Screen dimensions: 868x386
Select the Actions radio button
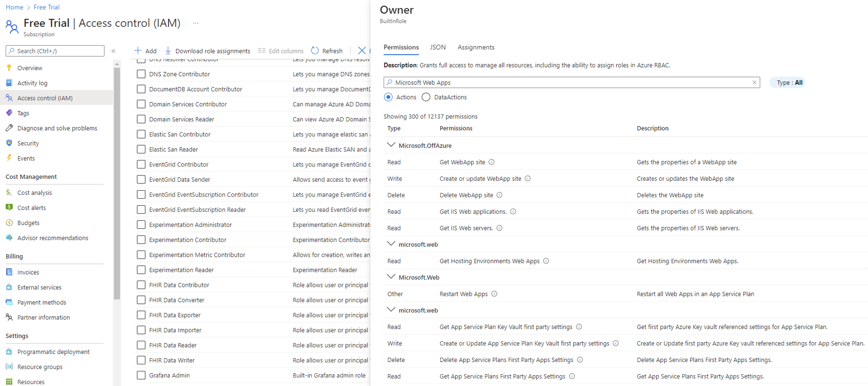pyautogui.click(x=388, y=97)
